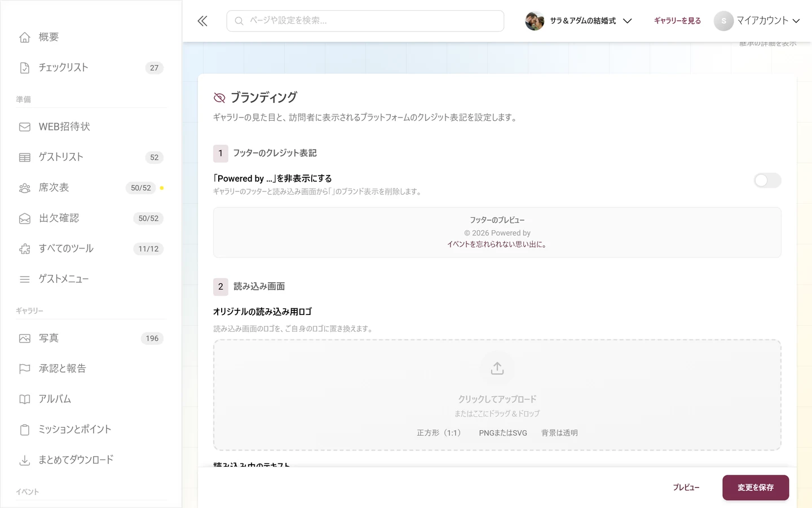The image size is (812, 508).
Task: Click the 読み込み画面 section heading
Action: [x=259, y=287]
